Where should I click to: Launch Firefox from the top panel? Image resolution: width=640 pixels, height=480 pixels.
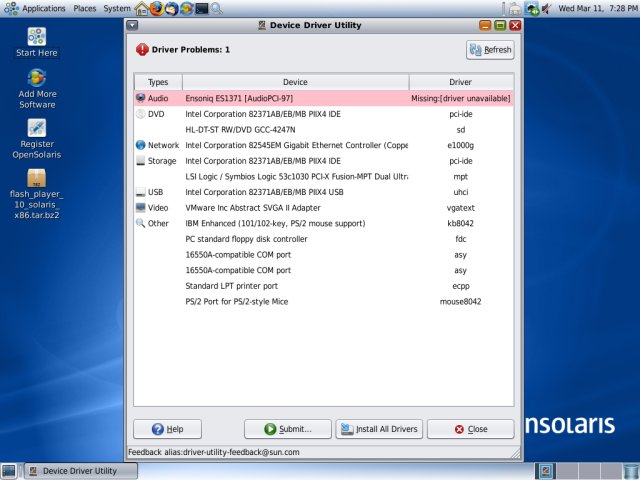(x=156, y=8)
